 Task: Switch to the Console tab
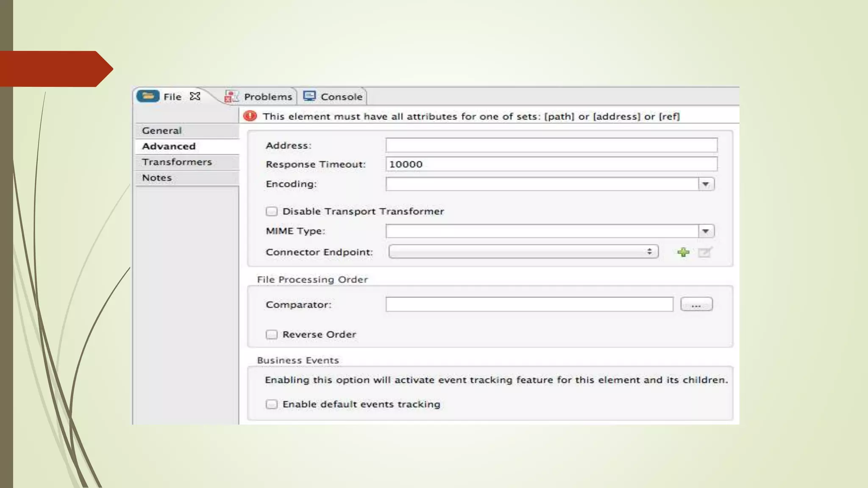click(341, 97)
